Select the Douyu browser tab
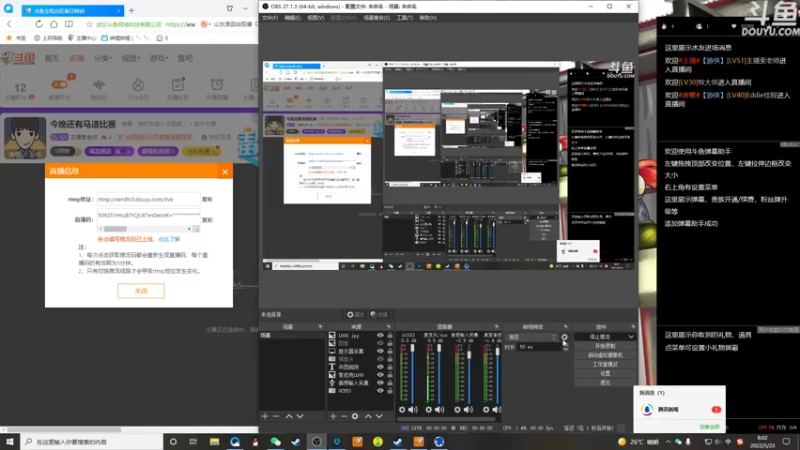 point(72,10)
